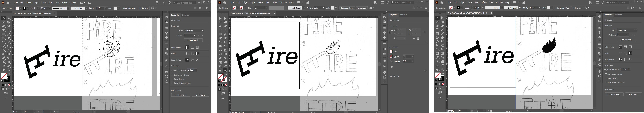The image size is (644, 113).
Task: Open zoom level dropdown in left window status bar
Action: click(x=23, y=112)
